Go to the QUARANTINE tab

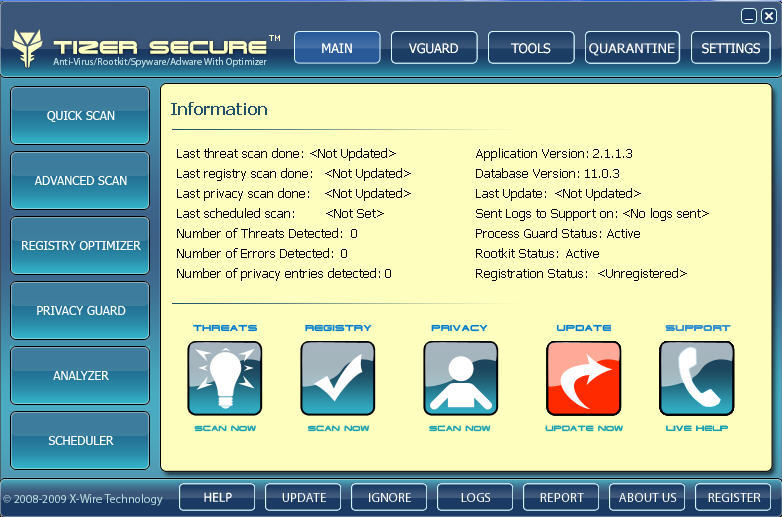(632, 48)
